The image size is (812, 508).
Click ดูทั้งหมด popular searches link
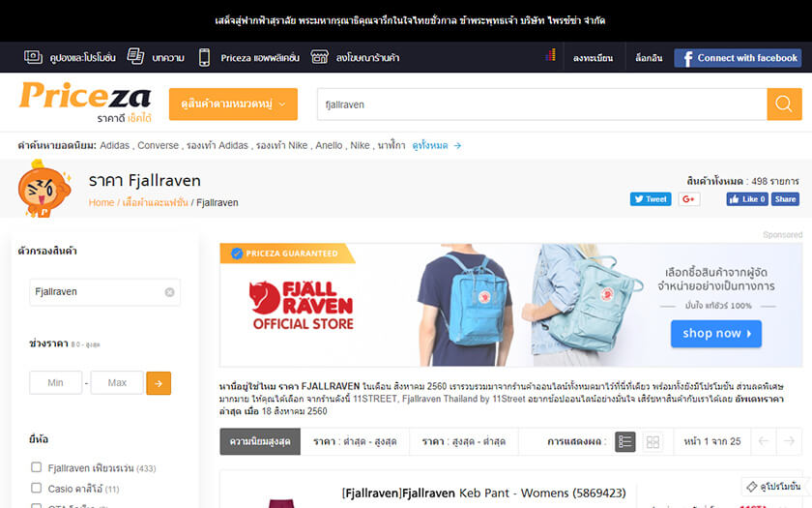tap(430, 146)
